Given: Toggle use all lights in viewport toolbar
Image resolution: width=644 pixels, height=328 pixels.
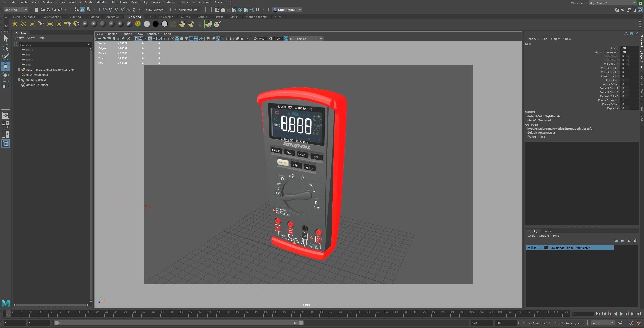Looking at the screenshot, I should [x=196, y=39].
